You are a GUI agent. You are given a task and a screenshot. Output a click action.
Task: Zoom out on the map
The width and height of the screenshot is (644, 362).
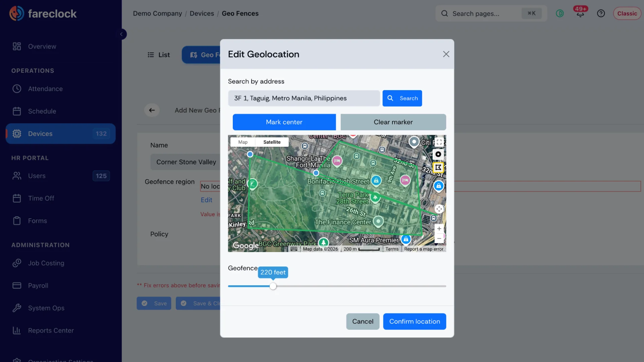click(439, 238)
